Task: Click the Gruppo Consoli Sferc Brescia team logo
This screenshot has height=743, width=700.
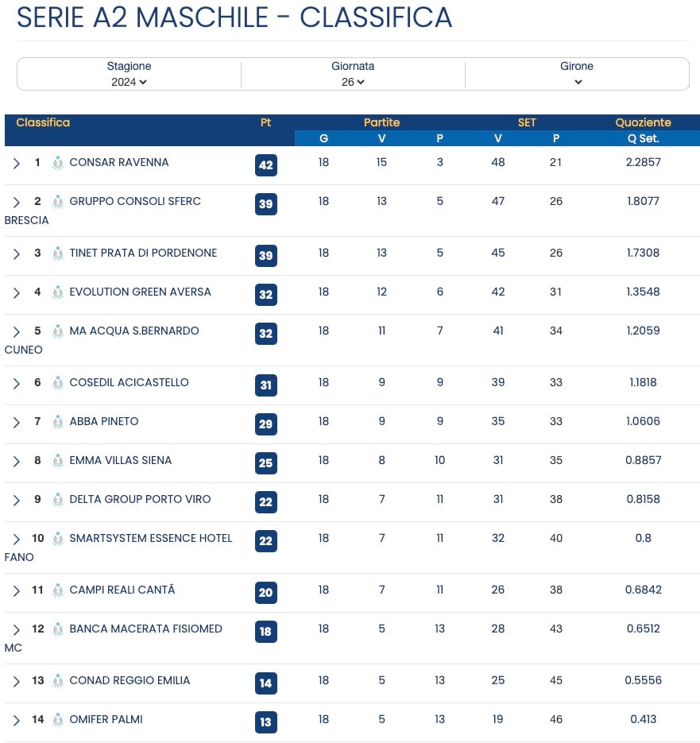Action: (58, 201)
